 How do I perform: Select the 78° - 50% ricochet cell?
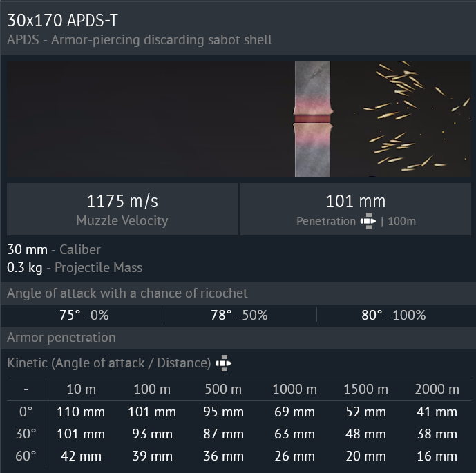(x=239, y=315)
